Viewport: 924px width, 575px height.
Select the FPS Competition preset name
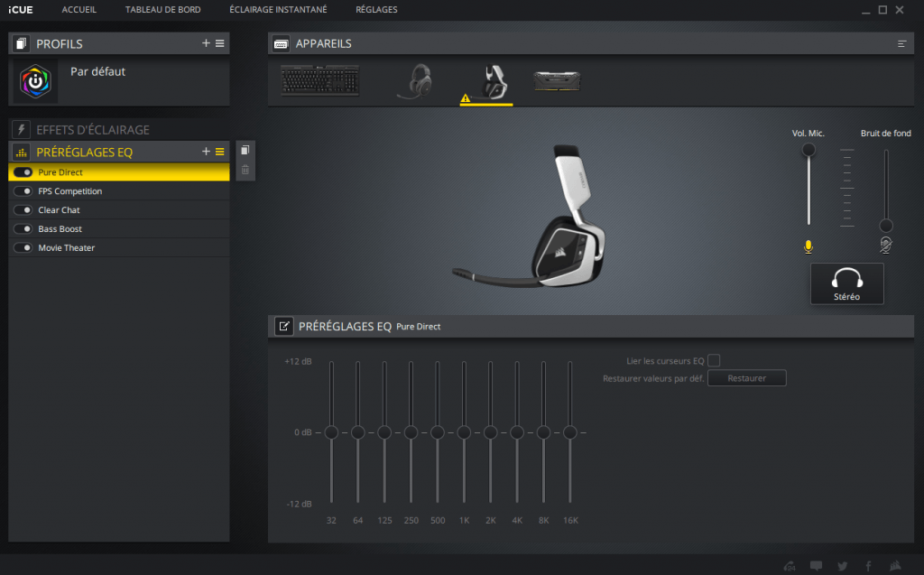click(70, 191)
